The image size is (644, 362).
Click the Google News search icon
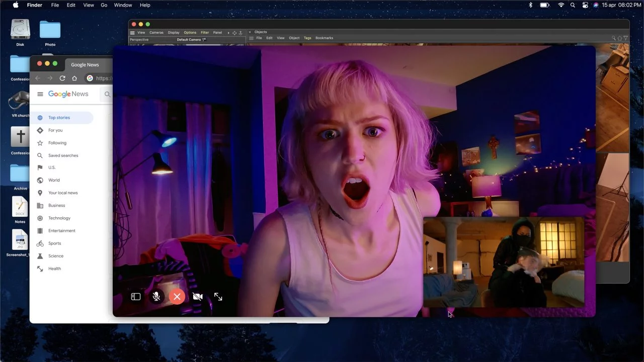pos(107,94)
